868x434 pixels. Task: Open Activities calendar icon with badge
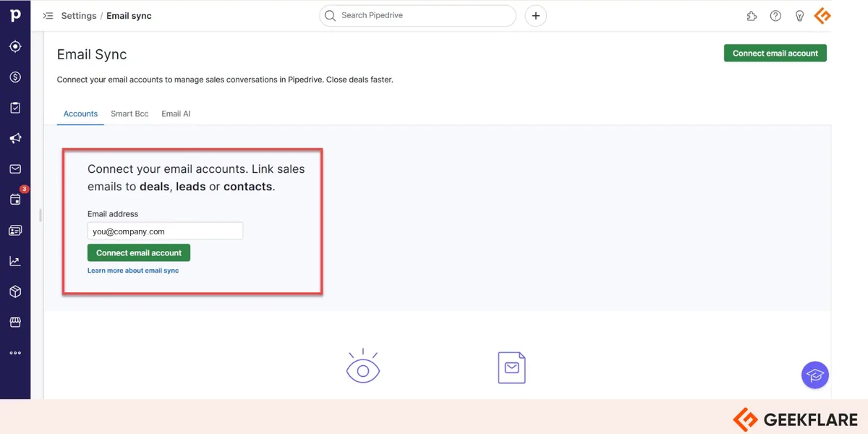16,199
